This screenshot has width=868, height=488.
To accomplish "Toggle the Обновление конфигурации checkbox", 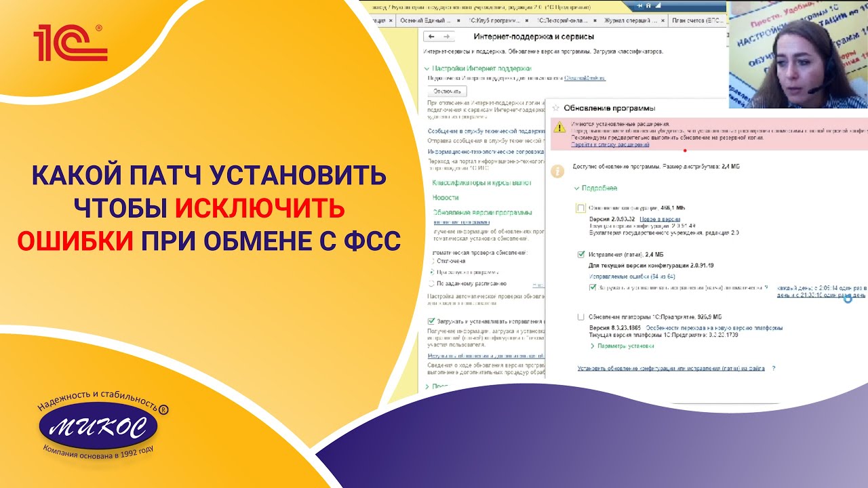I will (580, 208).
